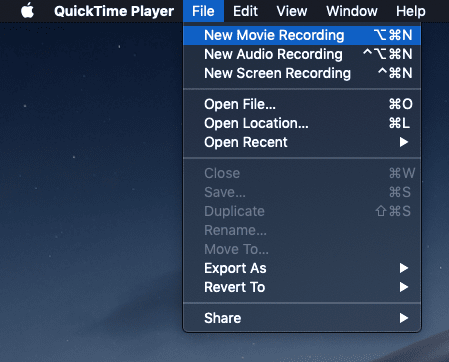Expand the Export As submenu
This screenshot has width=449, height=362.
302,268
